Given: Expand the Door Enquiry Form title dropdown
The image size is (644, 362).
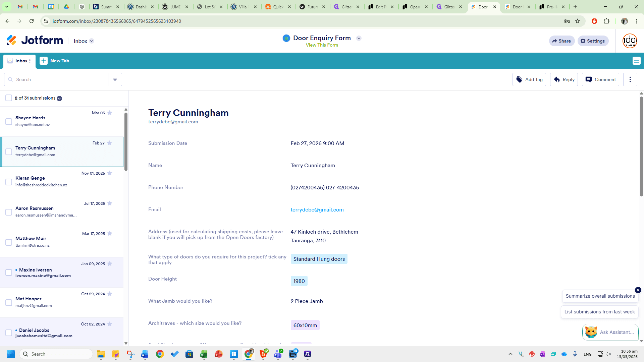Looking at the screenshot, I should tap(359, 38).
